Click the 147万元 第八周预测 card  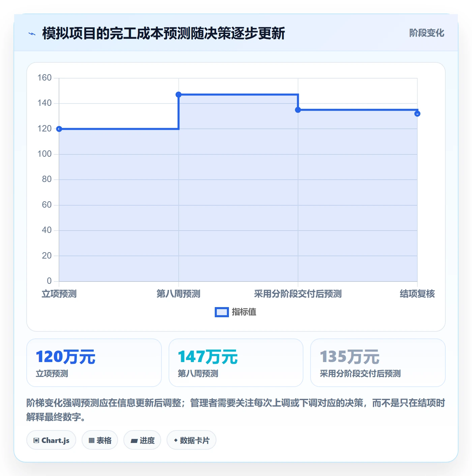click(236, 363)
